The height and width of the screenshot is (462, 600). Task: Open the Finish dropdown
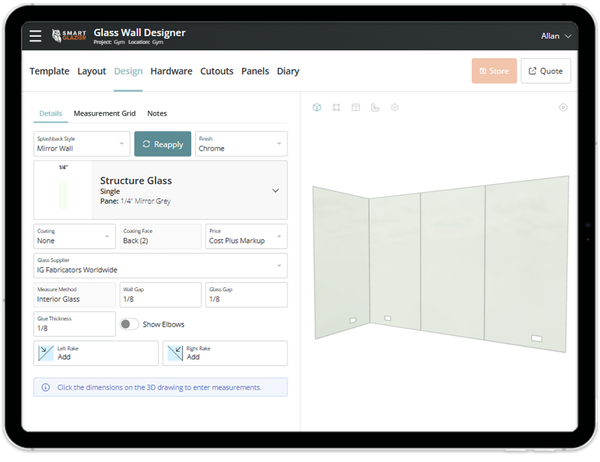[x=241, y=144]
